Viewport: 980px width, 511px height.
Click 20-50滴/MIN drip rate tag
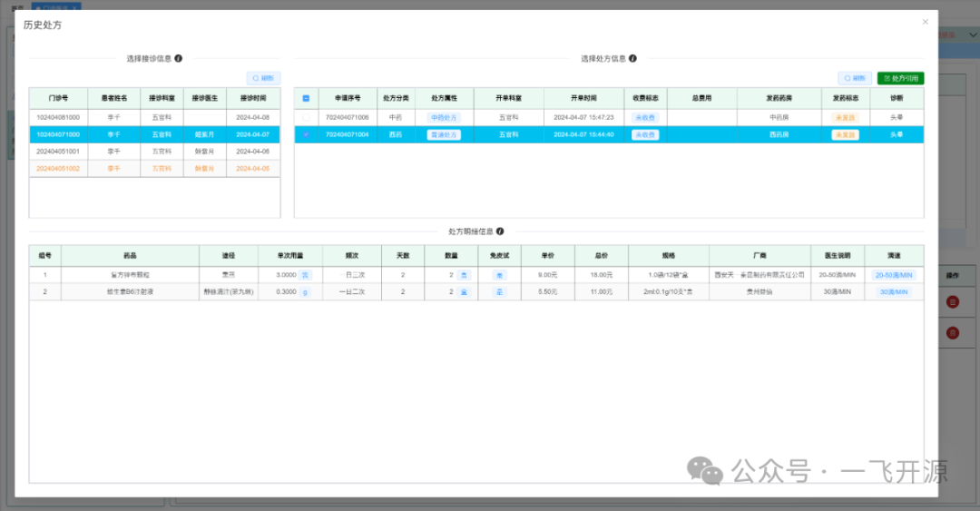[894, 275]
